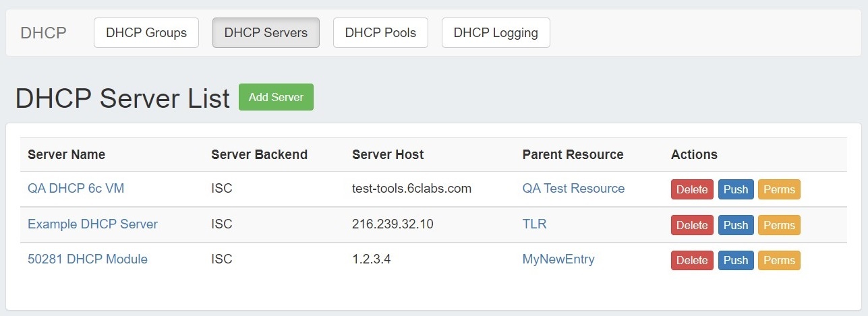Image resolution: width=868 pixels, height=316 pixels.
Task: Click the green Add Server button
Action: point(276,97)
